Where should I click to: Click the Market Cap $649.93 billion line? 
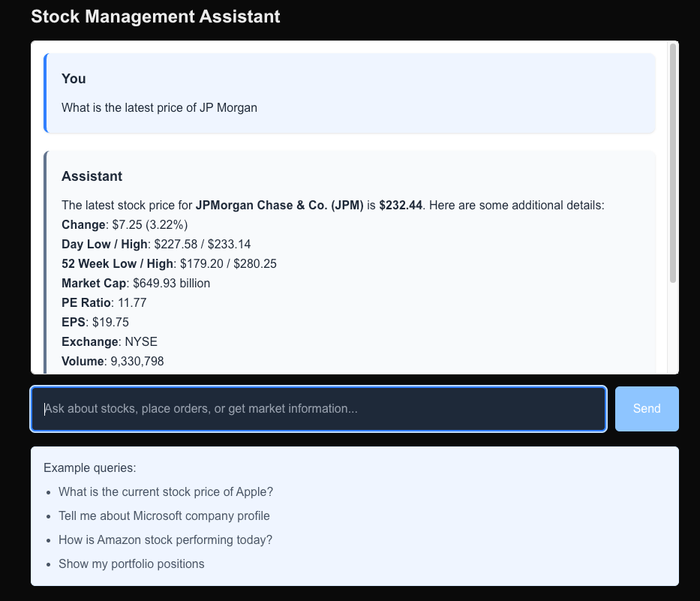coord(136,284)
